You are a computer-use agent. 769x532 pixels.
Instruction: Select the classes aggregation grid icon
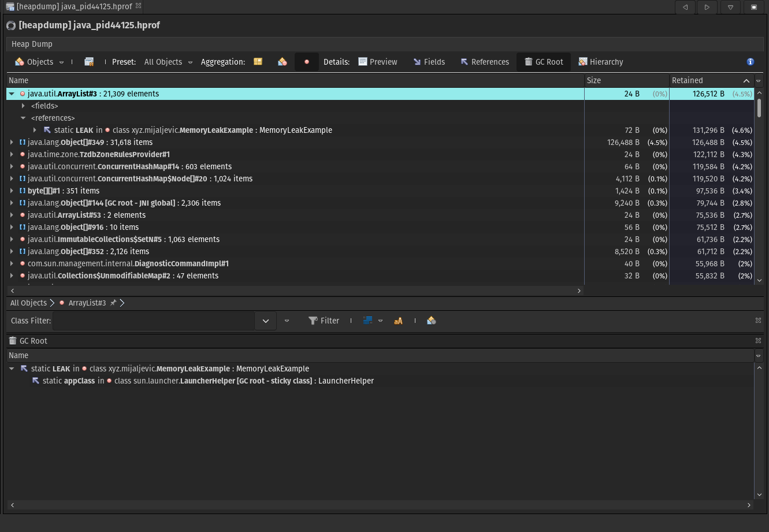point(258,62)
